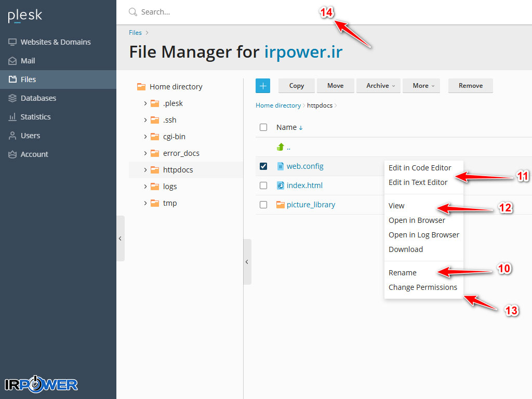Open the Mail envelope icon in sidebar

12,61
